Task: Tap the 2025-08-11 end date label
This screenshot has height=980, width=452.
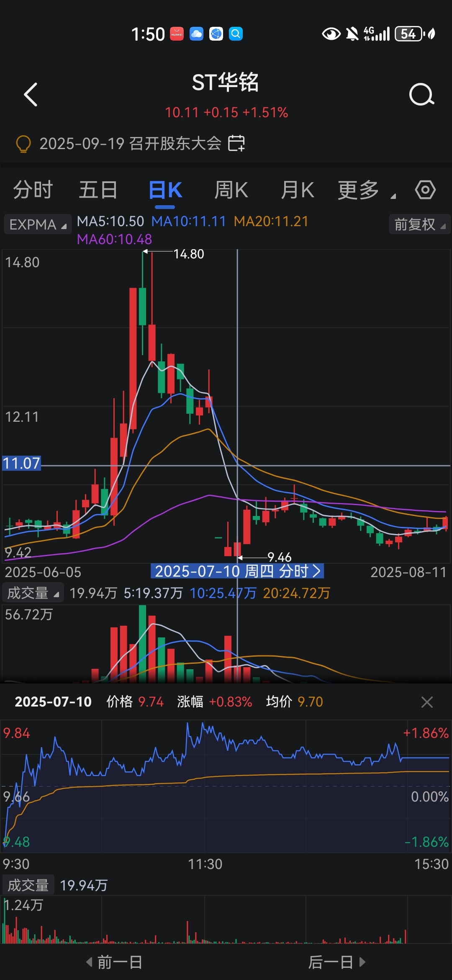Action: pos(409,572)
